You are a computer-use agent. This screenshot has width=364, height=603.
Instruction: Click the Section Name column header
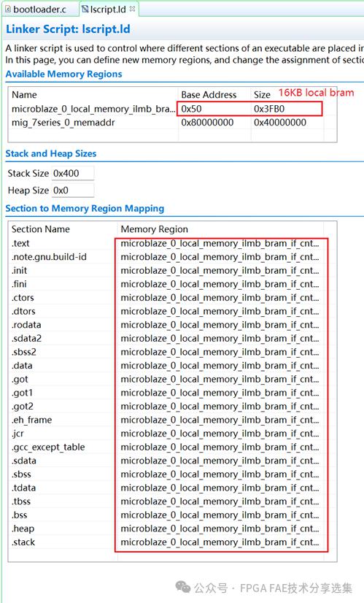(x=41, y=229)
